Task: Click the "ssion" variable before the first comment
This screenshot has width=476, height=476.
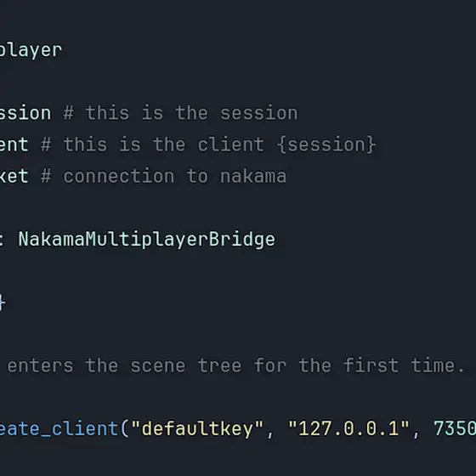Action: point(25,113)
